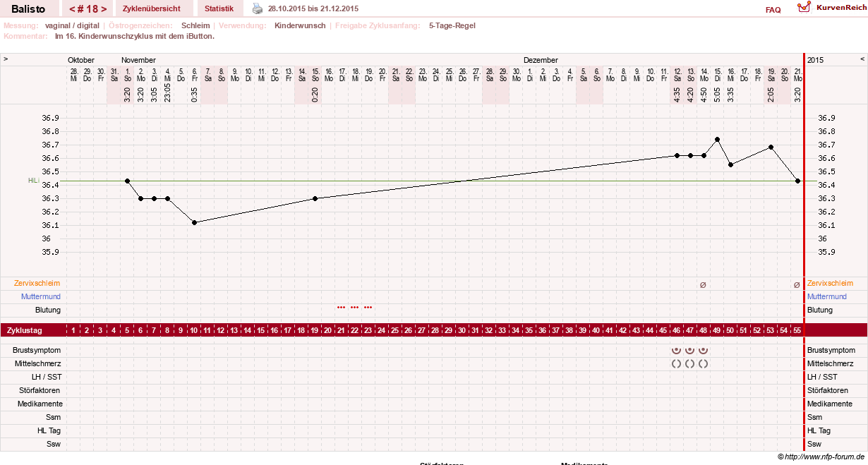Select the temperature point on cycle day 5
This screenshot has width=868, height=465.
click(x=127, y=181)
